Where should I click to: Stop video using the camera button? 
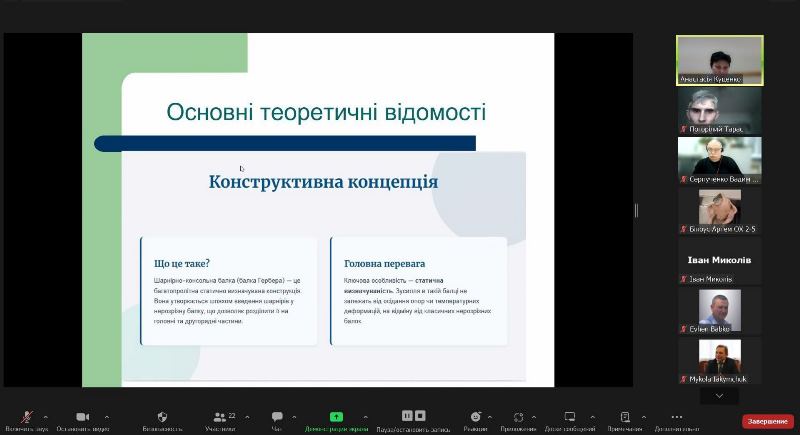[x=82, y=417]
